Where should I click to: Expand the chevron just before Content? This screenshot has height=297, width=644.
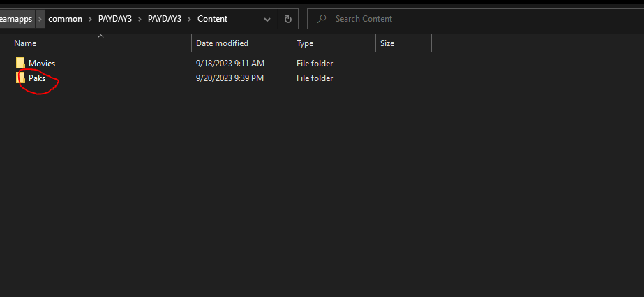pyautogui.click(x=190, y=19)
